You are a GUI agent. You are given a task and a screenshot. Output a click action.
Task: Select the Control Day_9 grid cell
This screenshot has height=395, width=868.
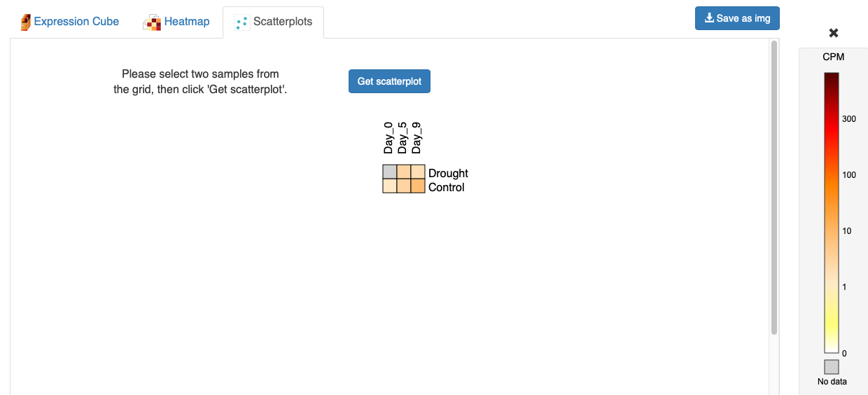coord(418,186)
